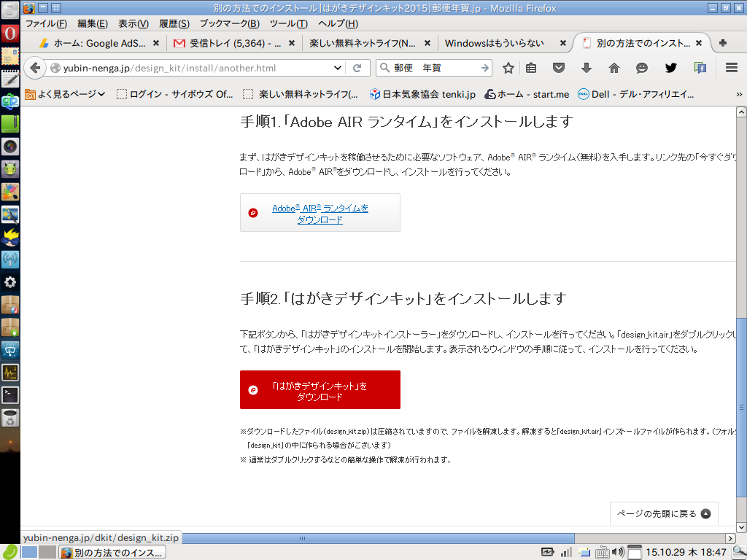Close the Windowsはもういらない tab
Image resolution: width=747 pixels, height=560 pixels.
[x=563, y=43]
